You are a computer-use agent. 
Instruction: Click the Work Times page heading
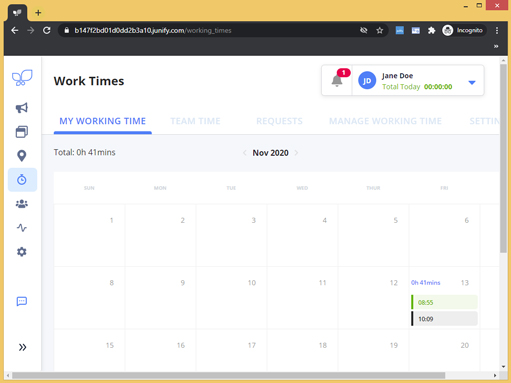(89, 81)
